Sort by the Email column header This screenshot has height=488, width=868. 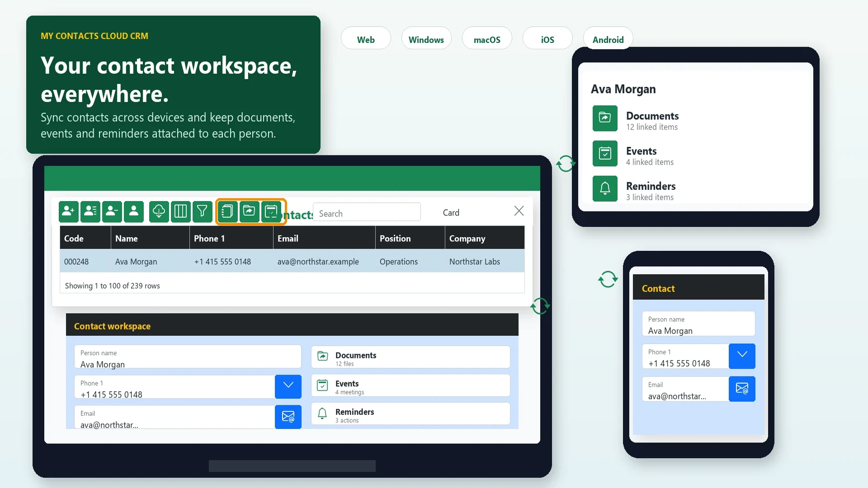pyautogui.click(x=324, y=238)
